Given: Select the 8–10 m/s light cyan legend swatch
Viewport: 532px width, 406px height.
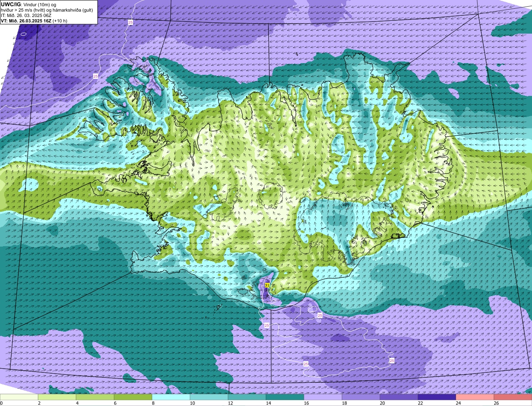Looking at the screenshot, I should 171,397.
